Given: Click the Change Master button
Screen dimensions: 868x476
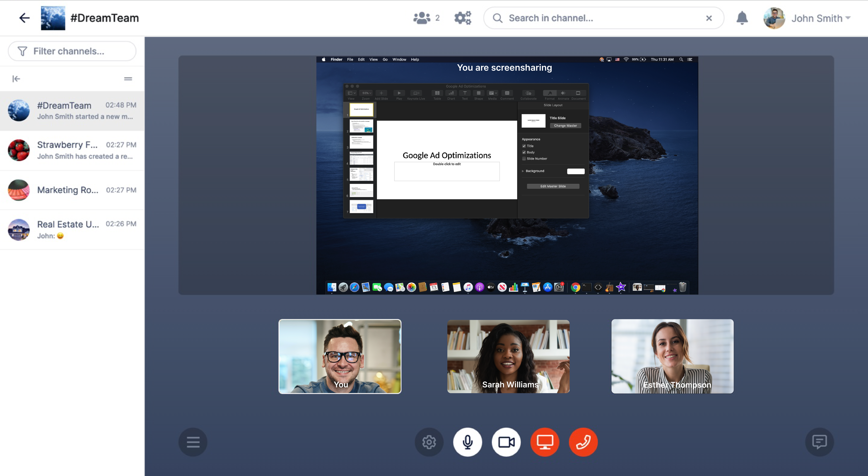Looking at the screenshot, I should (x=565, y=126).
